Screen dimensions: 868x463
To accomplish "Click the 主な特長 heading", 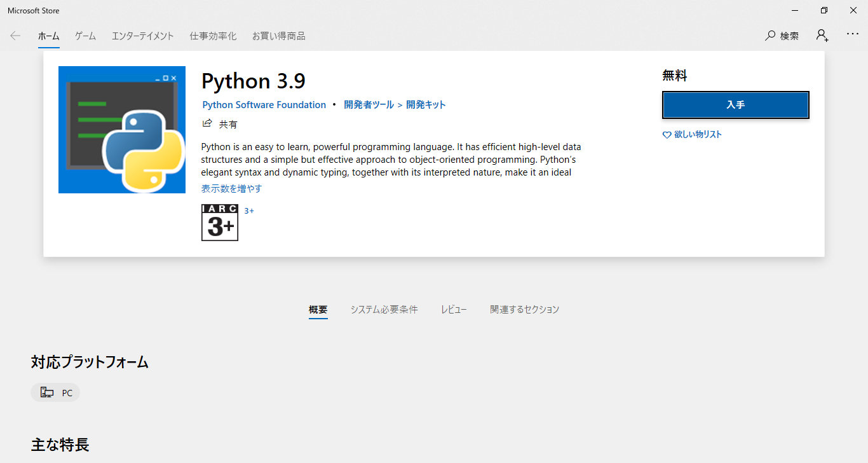I will [60, 445].
